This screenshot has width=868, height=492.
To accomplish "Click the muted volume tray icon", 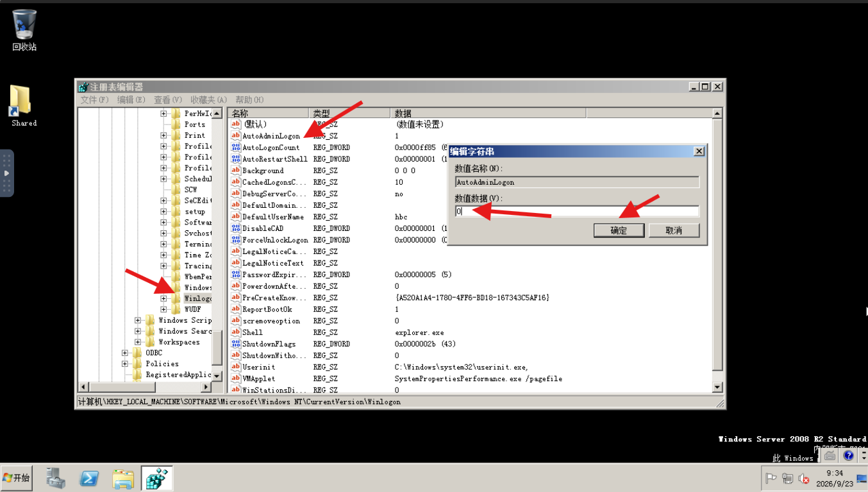I will [x=803, y=478].
